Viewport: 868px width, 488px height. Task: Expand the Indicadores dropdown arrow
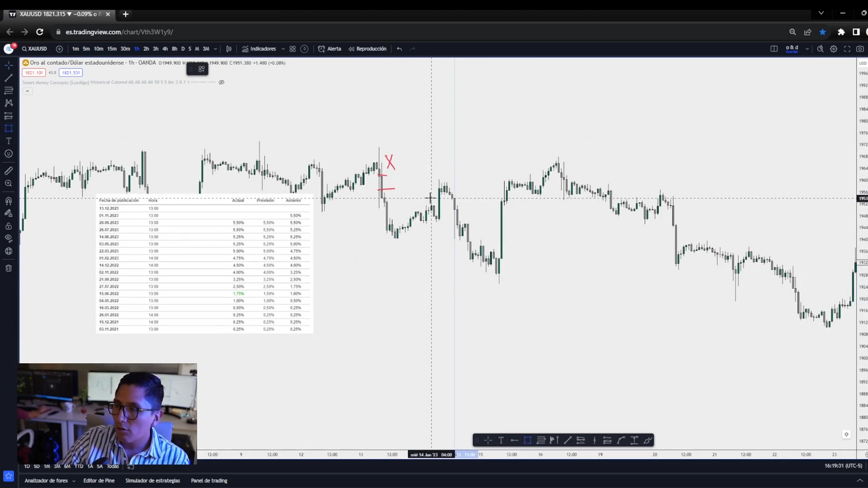click(283, 49)
